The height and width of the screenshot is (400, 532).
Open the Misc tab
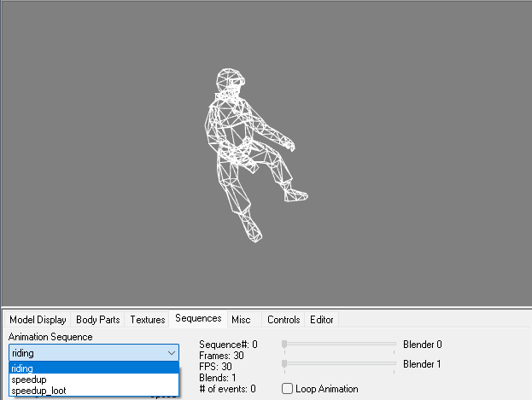[241, 320]
